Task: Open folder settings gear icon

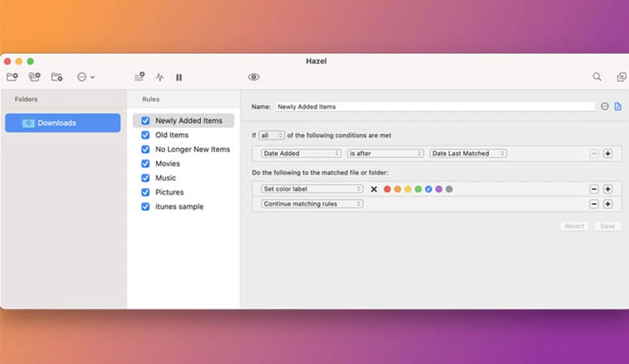Action: pyautogui.click(x=56, y=77)
